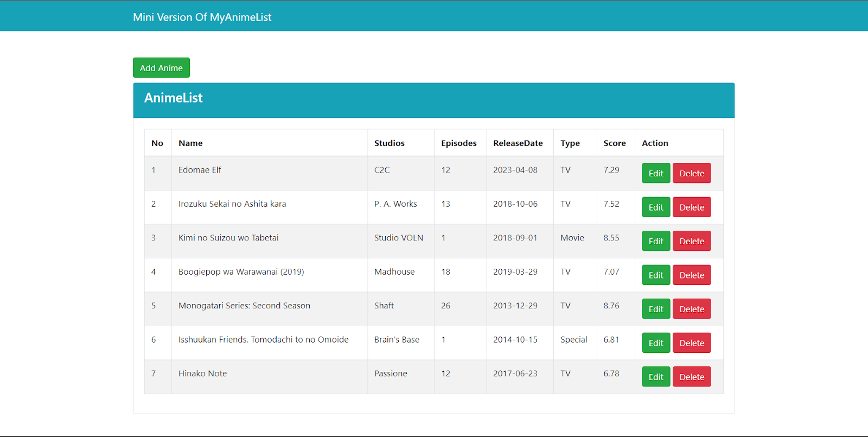Click release date 2013-12-29
The width and height of the screenshot is (868, 437).
[x=515, y=306]
